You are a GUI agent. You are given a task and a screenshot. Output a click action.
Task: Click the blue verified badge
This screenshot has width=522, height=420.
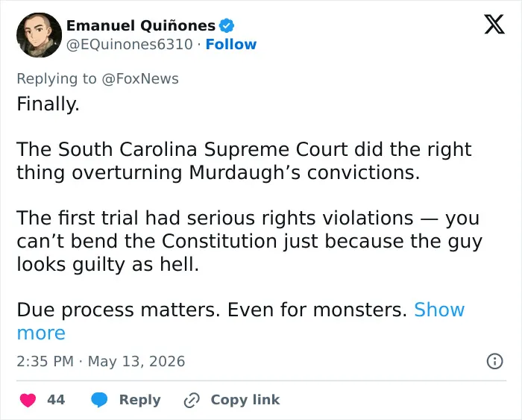(x=227, y=25)
